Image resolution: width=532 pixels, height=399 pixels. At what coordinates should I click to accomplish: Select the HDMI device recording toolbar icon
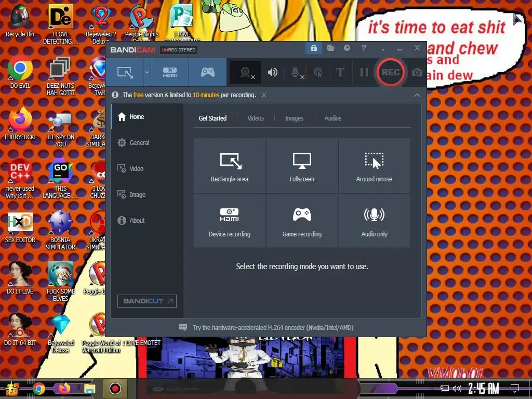point(170,72)
